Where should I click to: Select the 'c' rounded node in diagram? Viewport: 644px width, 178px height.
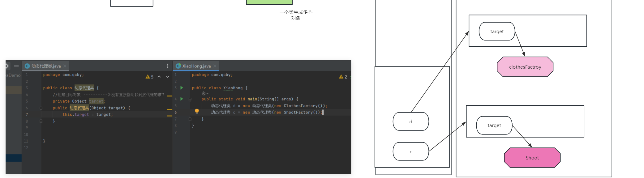point(411,151)
